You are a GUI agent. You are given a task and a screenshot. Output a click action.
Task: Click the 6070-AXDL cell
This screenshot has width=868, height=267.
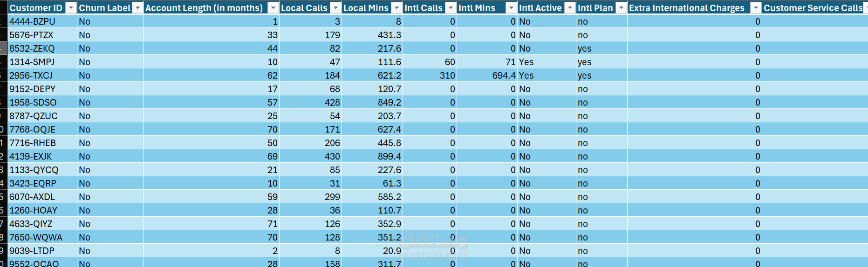42,197
